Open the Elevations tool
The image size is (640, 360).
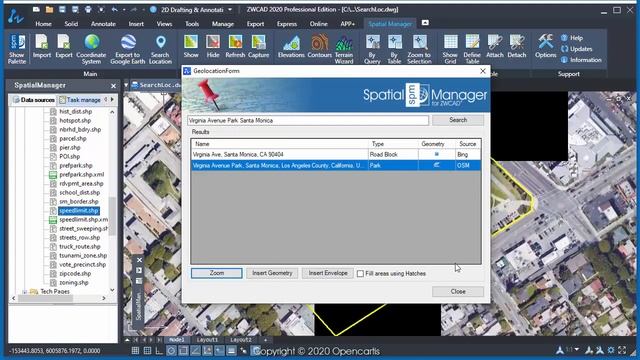(x=291, y=46)
